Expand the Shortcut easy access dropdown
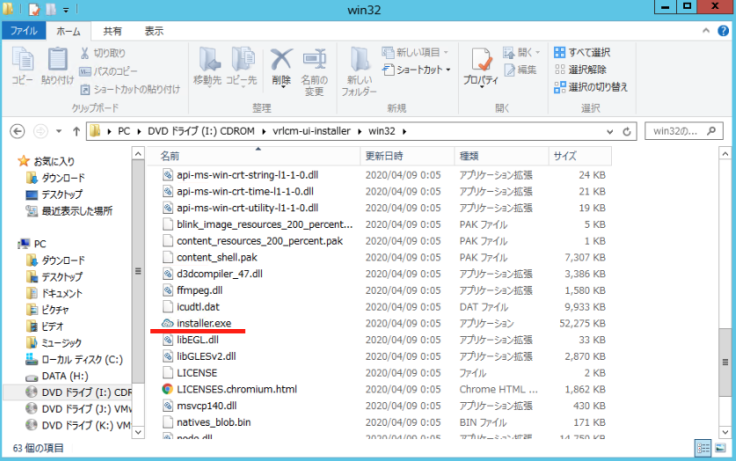Viewport: 736px width, 461px height. (448, 70)
